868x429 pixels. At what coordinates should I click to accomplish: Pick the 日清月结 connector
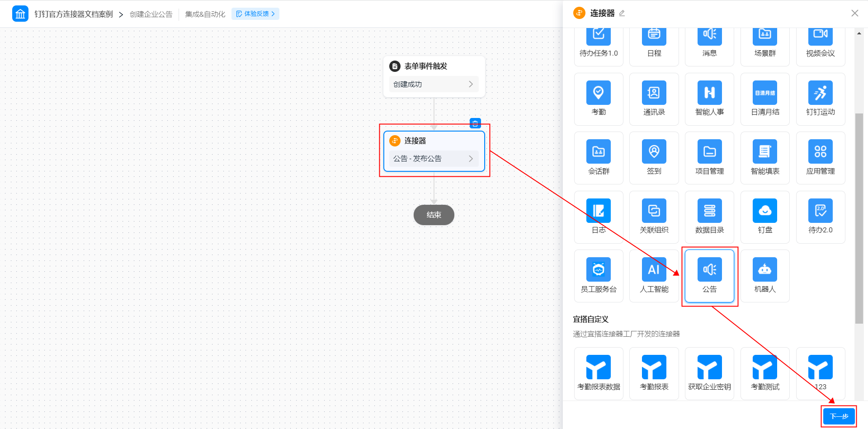click(765, 99)
